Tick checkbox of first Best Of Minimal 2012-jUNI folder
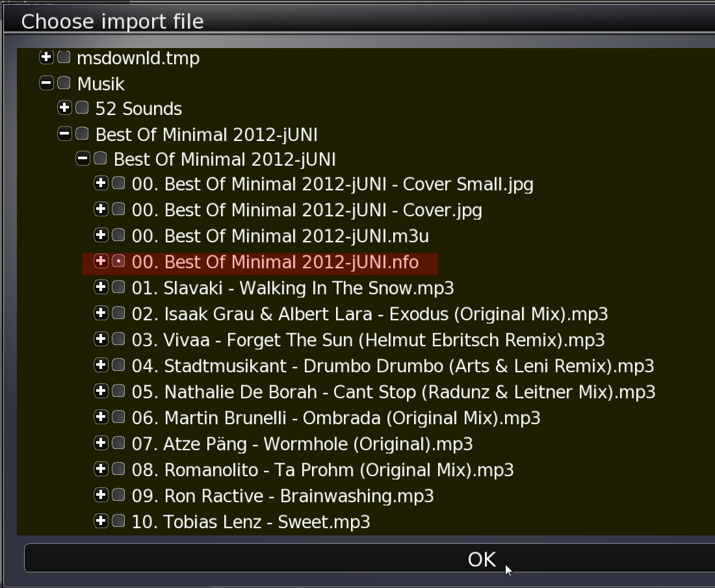 (82, 134)
